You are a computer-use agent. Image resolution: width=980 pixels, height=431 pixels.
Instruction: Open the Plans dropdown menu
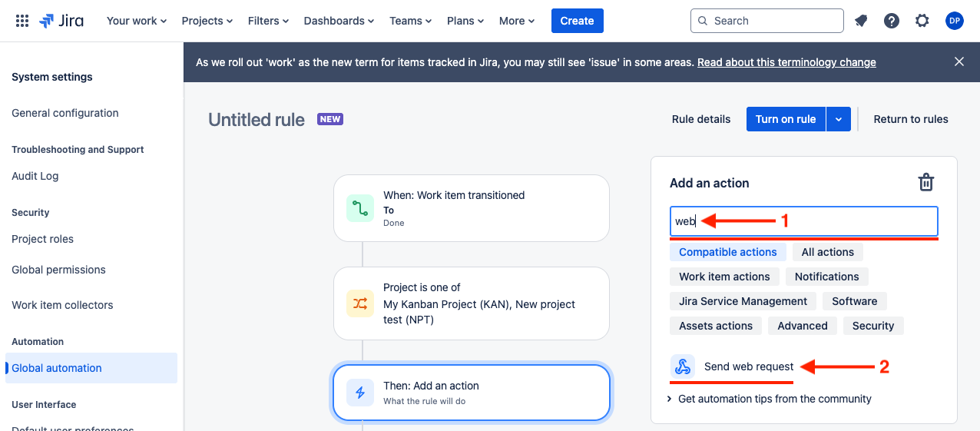(467, 21)
